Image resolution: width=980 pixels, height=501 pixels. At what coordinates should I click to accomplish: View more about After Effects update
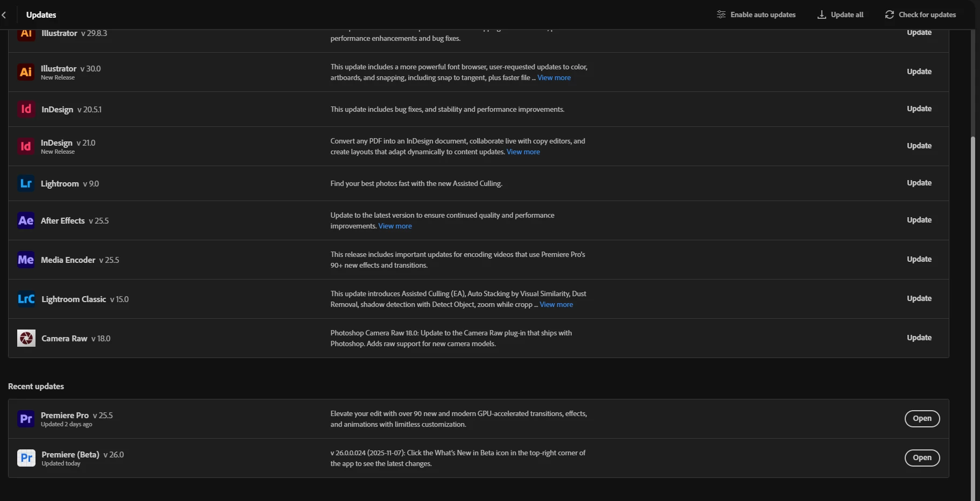pyautogui.click(x=395, y=226)
